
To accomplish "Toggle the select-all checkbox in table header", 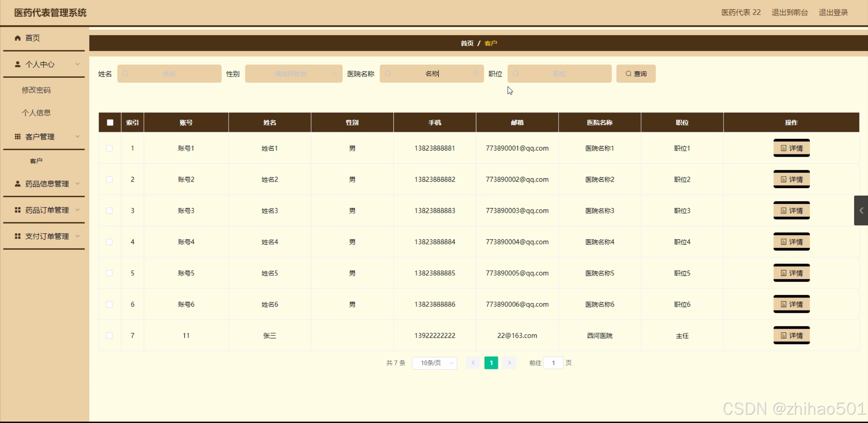I will 110,122.
